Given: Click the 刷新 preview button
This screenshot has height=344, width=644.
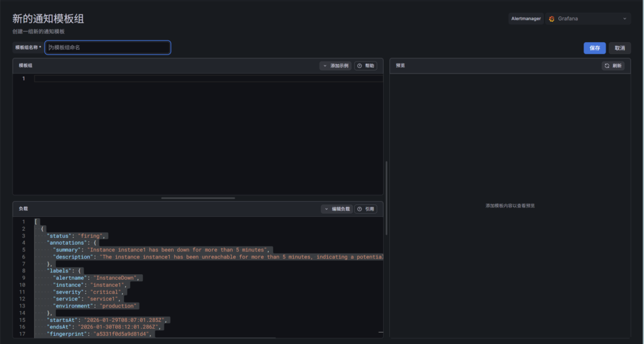Looking at the screenshot, I should [x=613, y=65].
